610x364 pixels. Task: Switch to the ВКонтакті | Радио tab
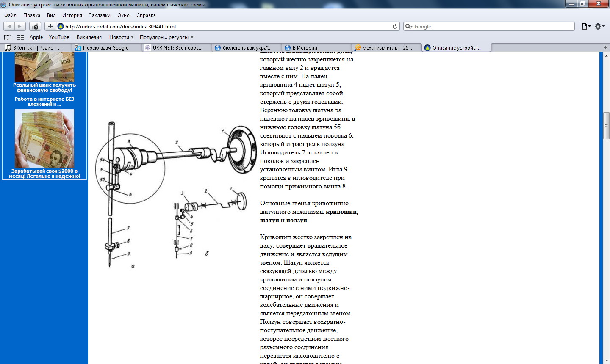37,48
